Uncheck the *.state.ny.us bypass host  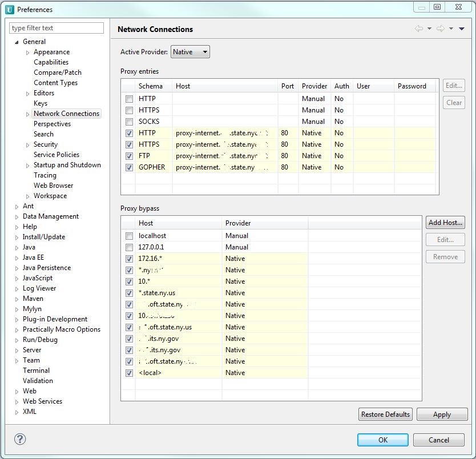coord(130,293)
